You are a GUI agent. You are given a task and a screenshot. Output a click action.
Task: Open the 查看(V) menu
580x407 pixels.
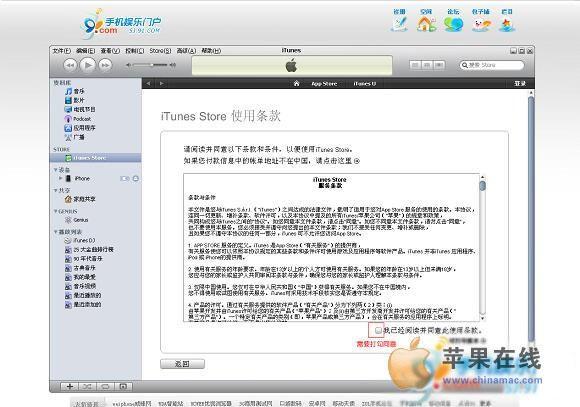[110, 51]
